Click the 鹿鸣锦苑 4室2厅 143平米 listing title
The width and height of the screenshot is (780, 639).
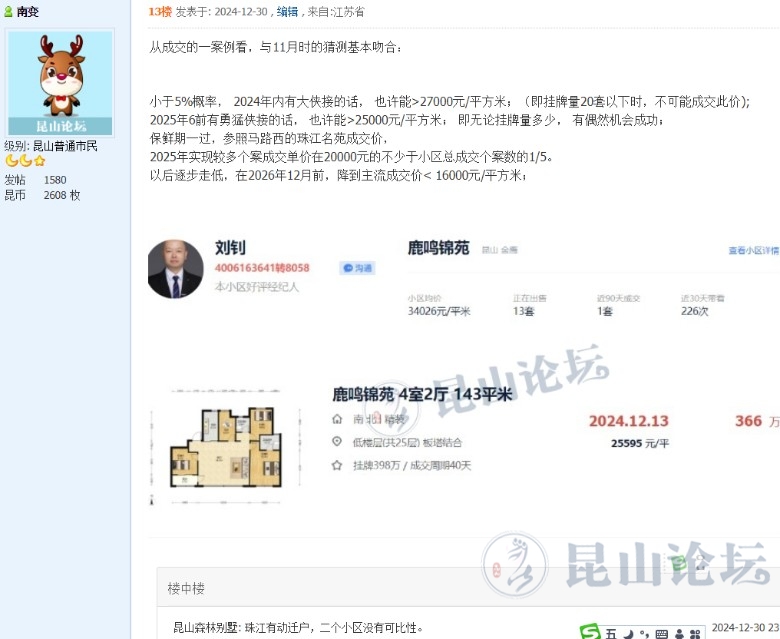421,395
